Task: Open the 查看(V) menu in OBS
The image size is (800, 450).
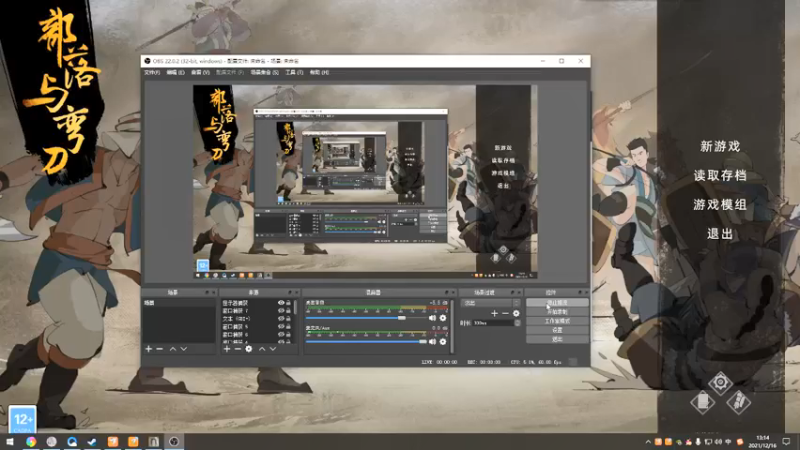Action: point(201,72)
